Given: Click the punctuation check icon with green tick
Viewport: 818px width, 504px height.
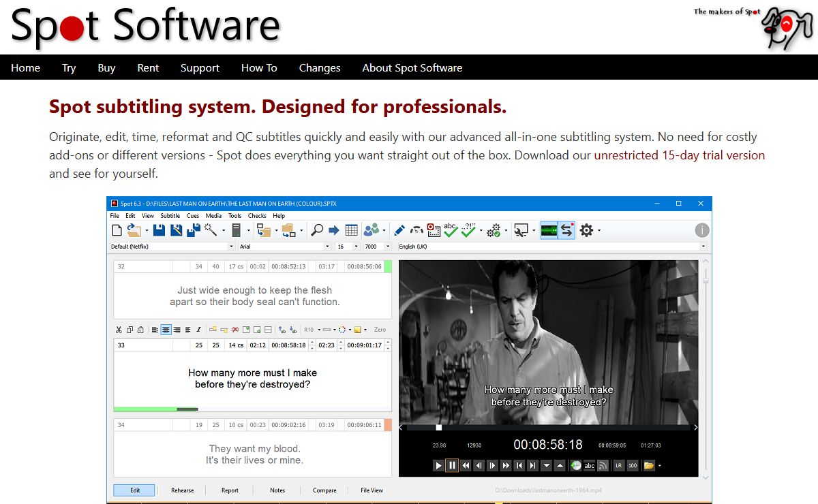Looking at the screenshot, I should 468,230.
